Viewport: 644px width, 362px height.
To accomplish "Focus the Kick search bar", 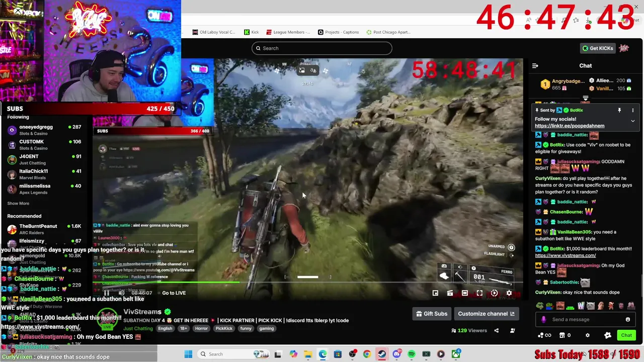I will click(x=322, y=48).
